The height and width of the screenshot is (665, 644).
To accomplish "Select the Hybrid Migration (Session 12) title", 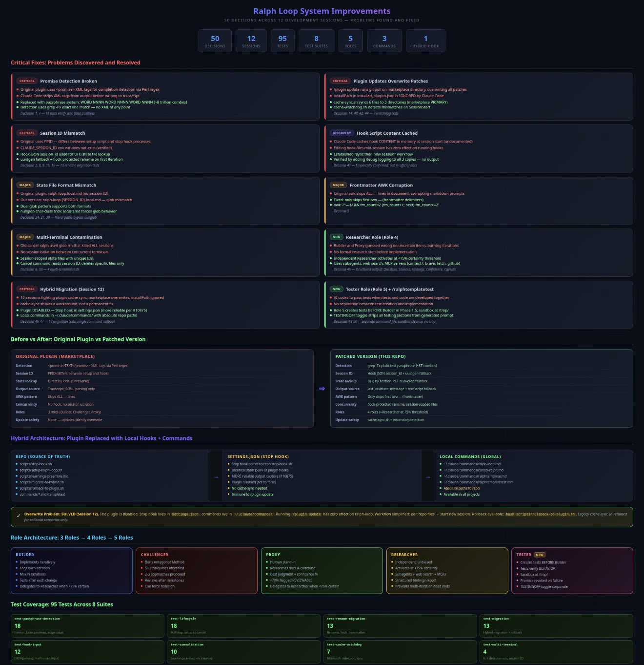I will click(72, 289).
